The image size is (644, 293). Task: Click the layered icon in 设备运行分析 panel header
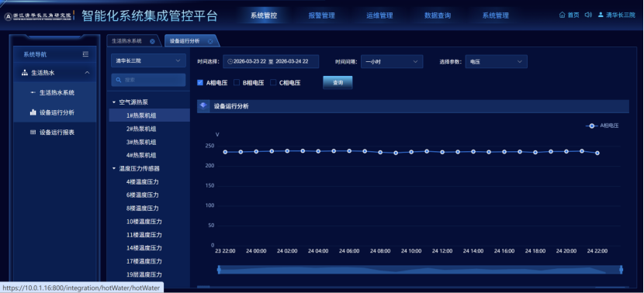click(203, 106)
